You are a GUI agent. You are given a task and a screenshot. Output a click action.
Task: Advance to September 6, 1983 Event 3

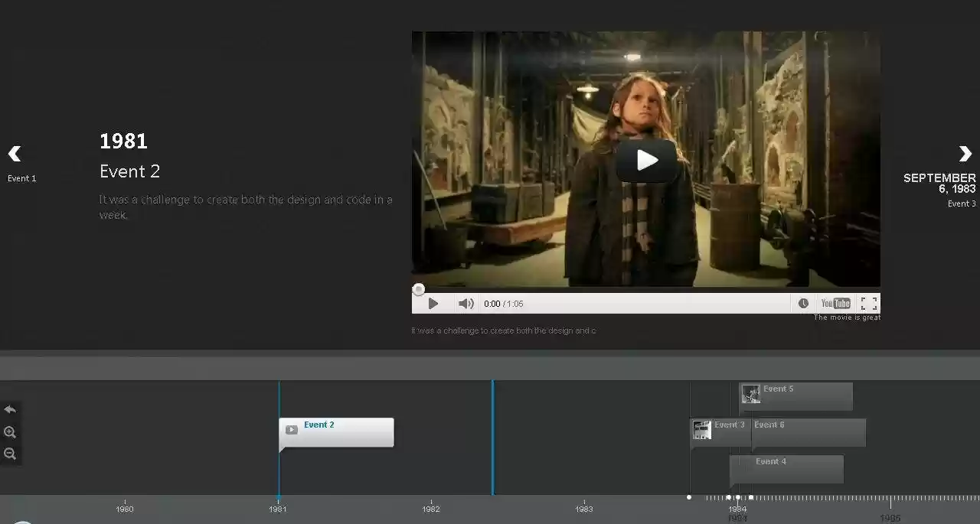click(965, 155)
